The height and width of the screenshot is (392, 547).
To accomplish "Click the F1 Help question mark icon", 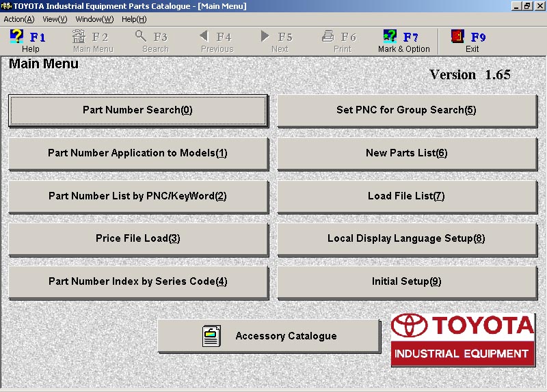I will (16, 36).
